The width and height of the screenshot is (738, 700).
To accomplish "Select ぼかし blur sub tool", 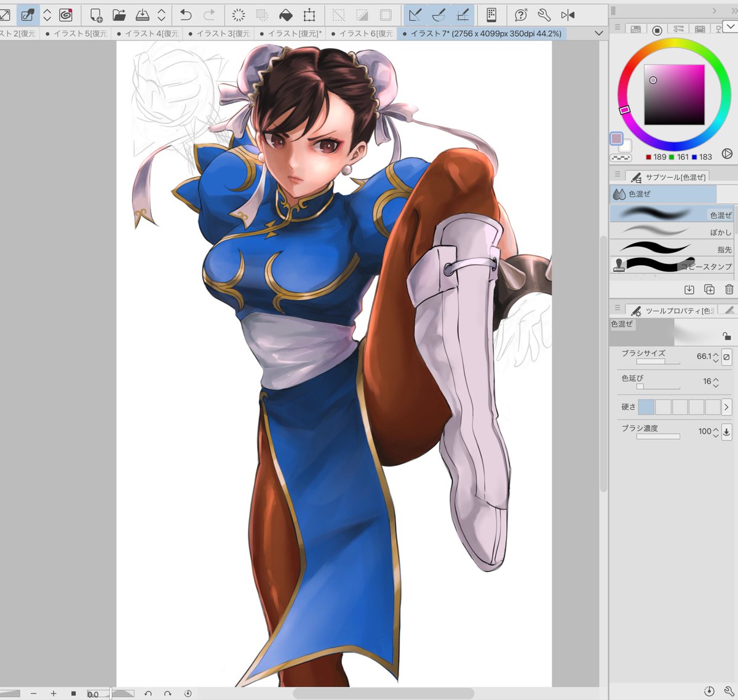I will click(x=672, y=231).
